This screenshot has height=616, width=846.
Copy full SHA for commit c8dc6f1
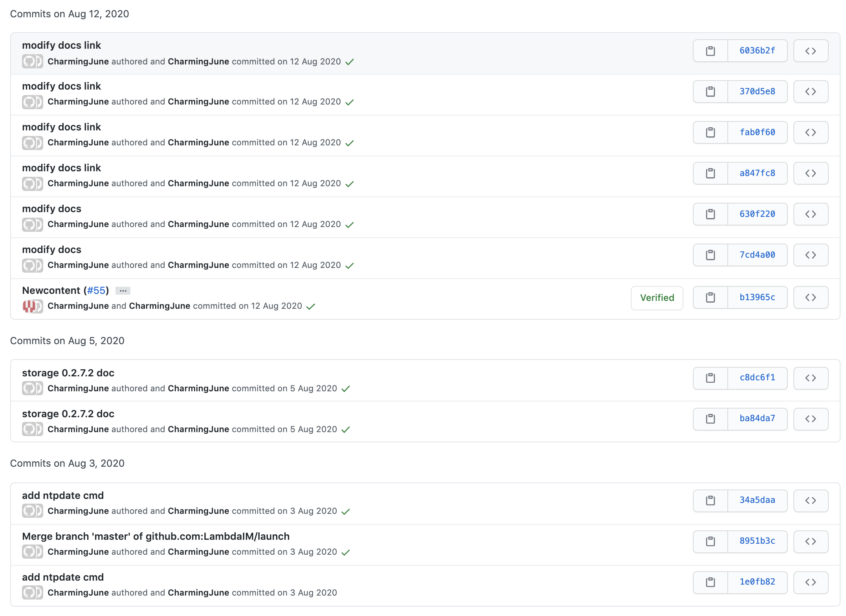coord(710,378)
